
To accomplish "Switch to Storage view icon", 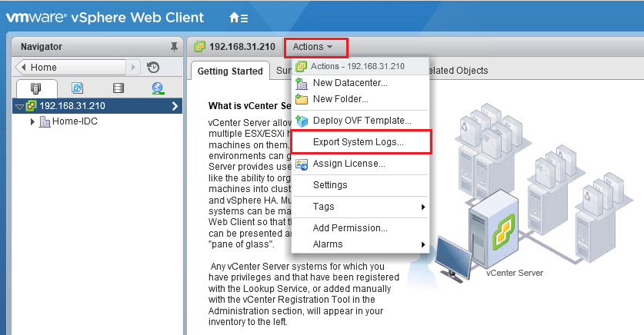I will pyautogui.click(x=118, y=88).
